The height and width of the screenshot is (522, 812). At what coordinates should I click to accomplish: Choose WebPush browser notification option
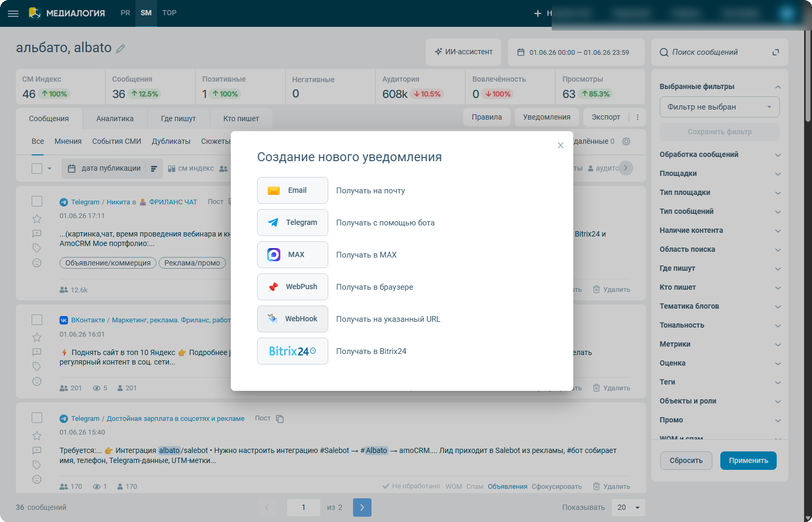pyautogui.click(x=292, y=287)
